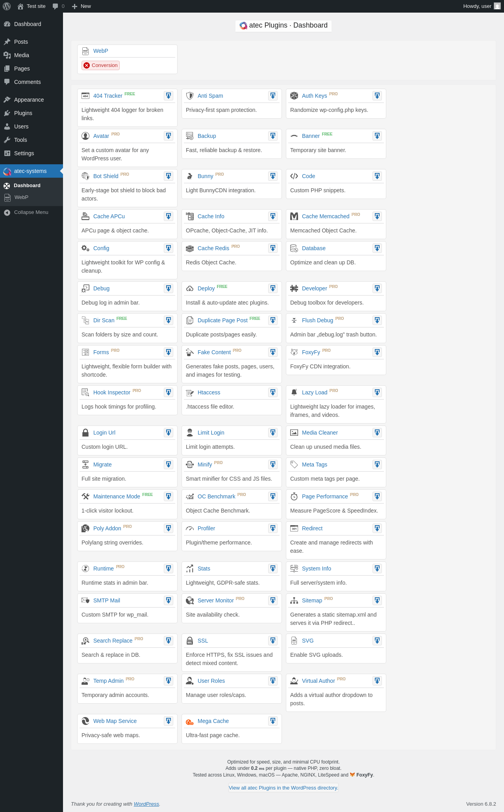Screen dimensions: 504x812
Task: Click the FoxyFy link in footer text
Action: click(365, 775)
